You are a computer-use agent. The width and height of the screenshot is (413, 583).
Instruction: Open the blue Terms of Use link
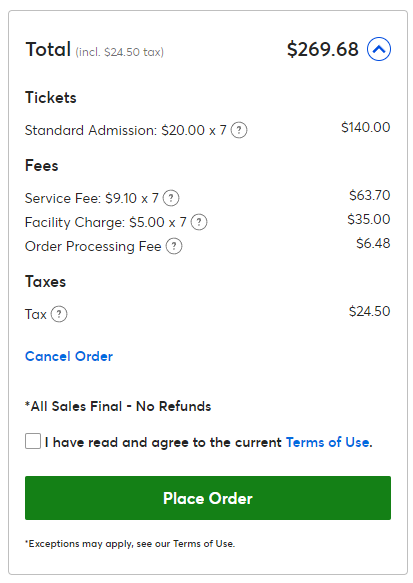328,442
